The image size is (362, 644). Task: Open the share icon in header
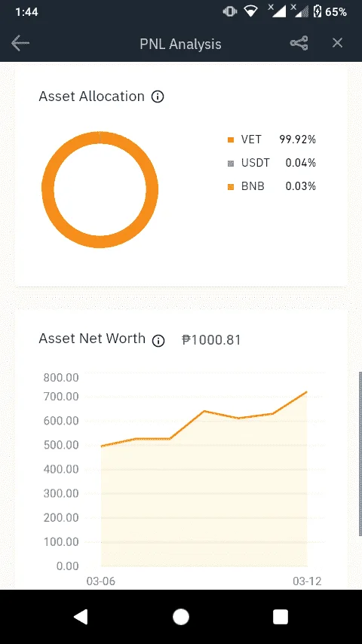[x=299, y=43]
